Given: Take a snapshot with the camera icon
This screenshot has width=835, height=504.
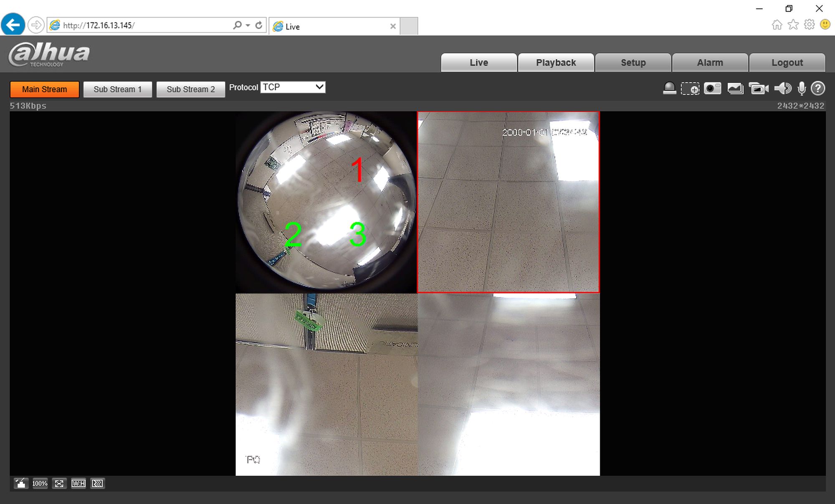Looking at the screenshot, I should point(712,89).
